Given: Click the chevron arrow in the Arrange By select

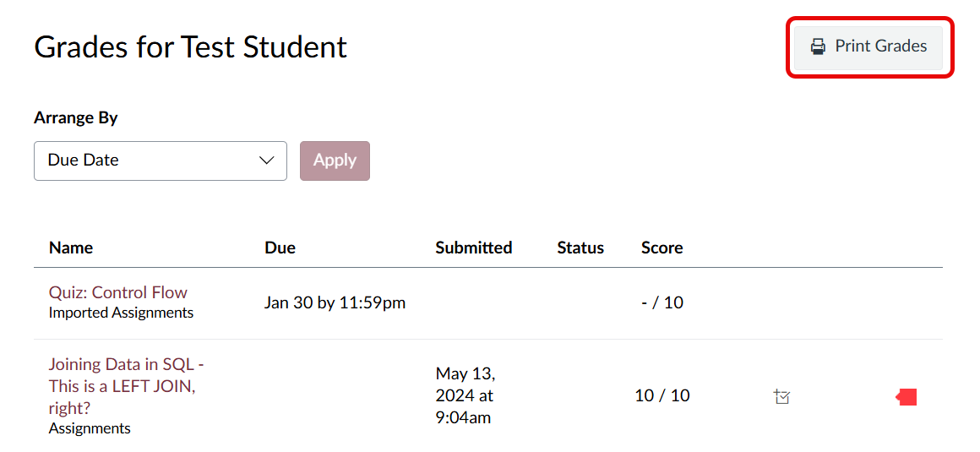Looking at the screenshot, I should pos(267,161).
